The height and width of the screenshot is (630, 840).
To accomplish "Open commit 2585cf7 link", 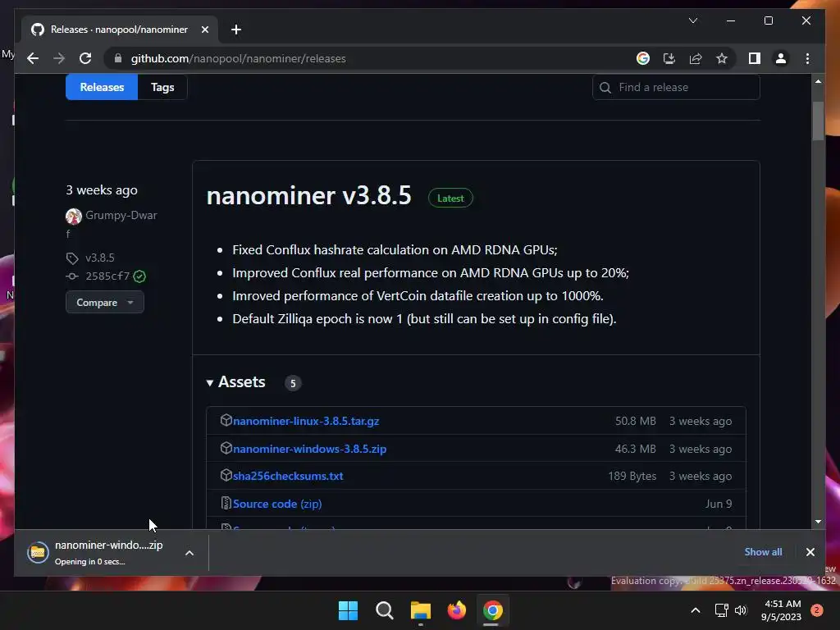I will [107, 276].
